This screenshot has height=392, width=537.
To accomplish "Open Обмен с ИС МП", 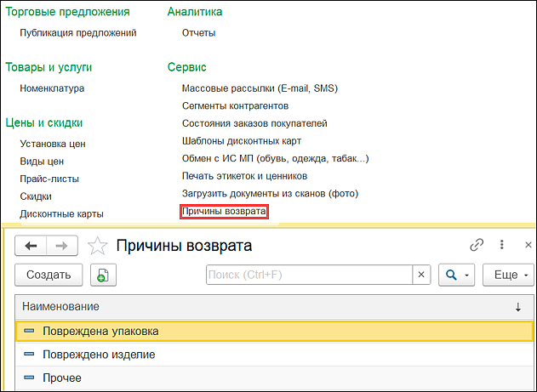I will (276, 158).
